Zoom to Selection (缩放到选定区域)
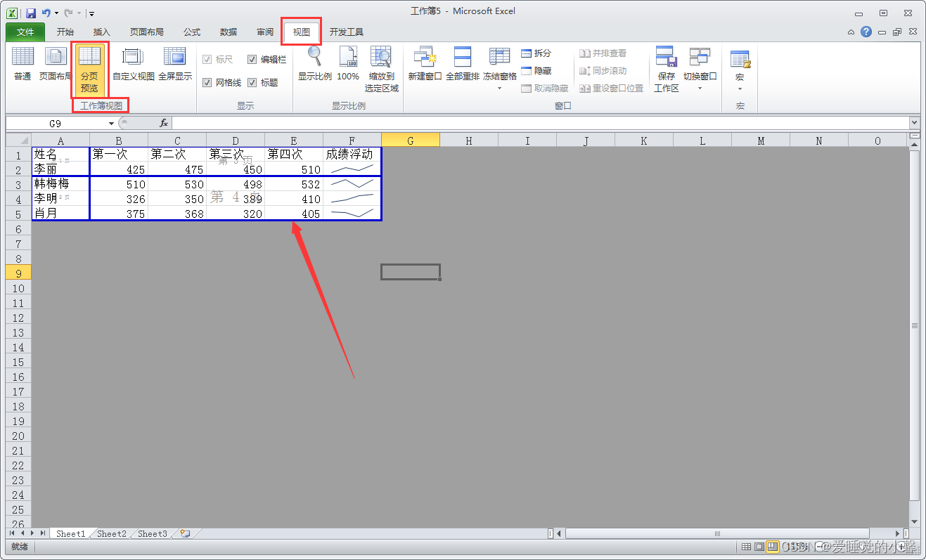 381,70
